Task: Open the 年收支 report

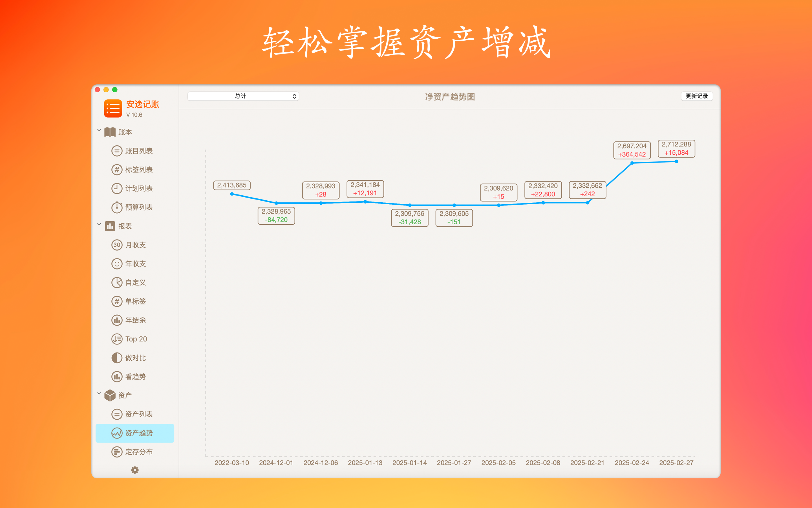Action: (x=135, y=264)
